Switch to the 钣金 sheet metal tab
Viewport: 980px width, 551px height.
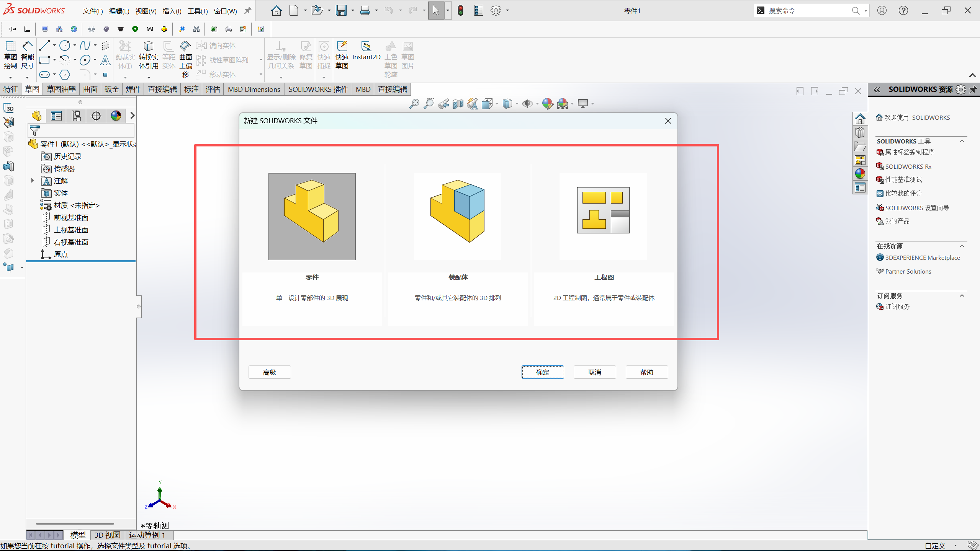[111, 90]
